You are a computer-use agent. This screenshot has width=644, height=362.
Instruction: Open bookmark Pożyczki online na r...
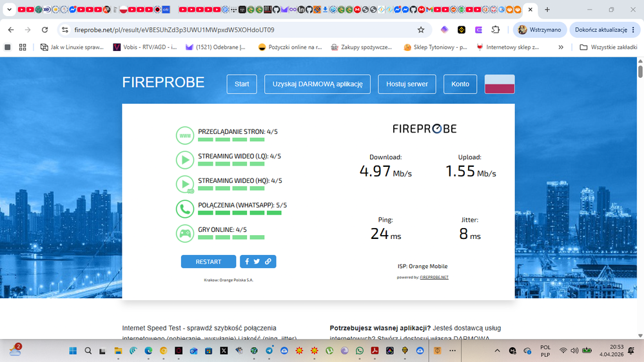pyautogui.click(x=290, y=47)
